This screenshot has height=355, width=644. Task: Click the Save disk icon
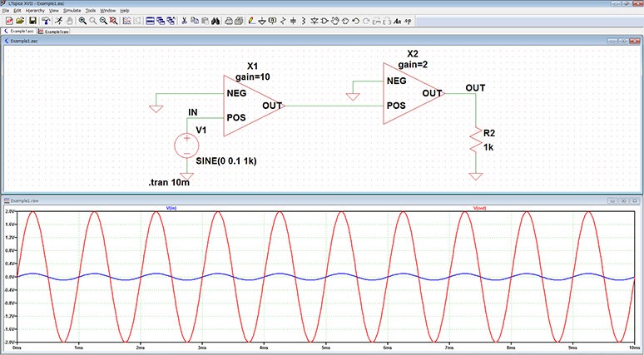click(32, 20)
